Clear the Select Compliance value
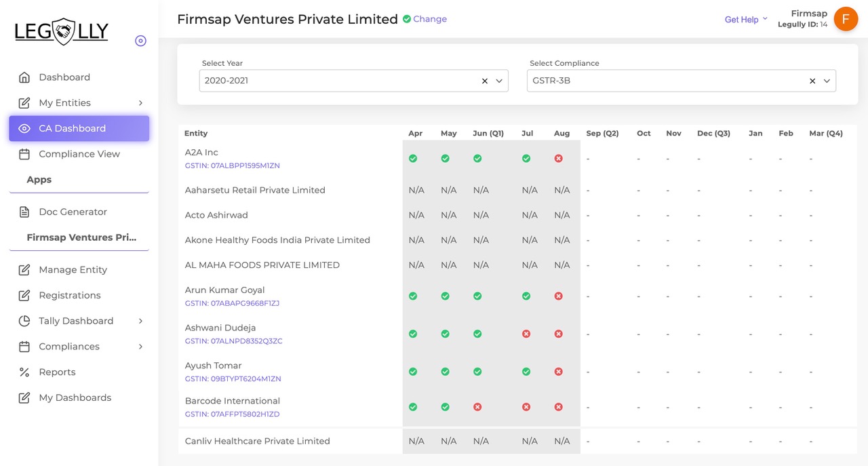This screenshot has width=868, height=466. coord(812,81)
